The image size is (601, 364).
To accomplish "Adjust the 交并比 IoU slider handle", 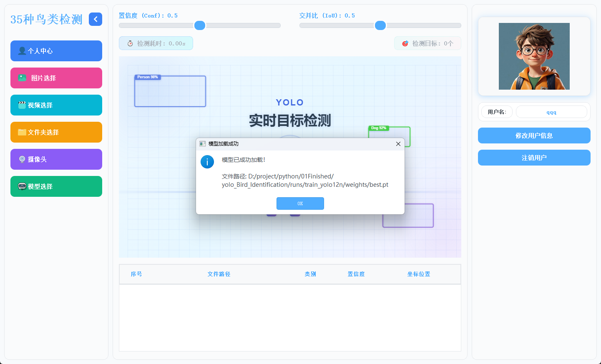I will click(x=380, y=25).
